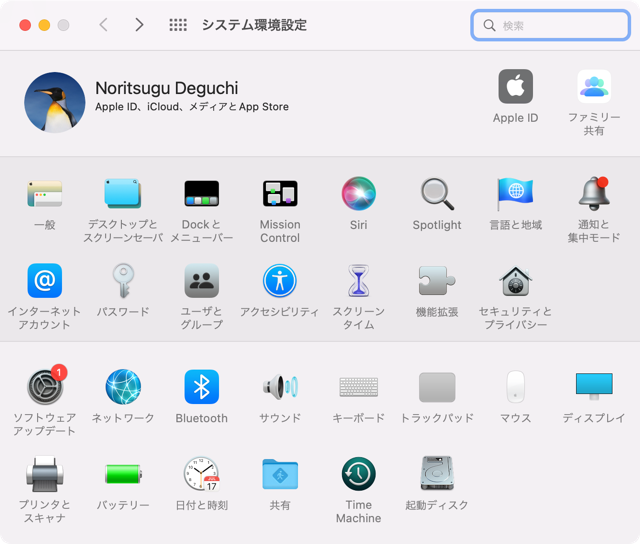
Task: Open 通知と集中モード settings
Action: point(594,194)
